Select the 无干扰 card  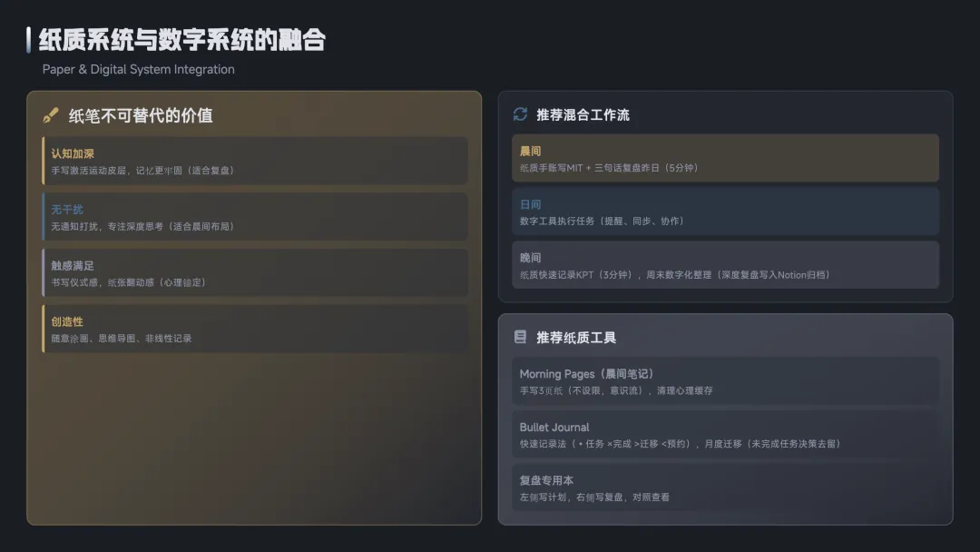point(255,216)
